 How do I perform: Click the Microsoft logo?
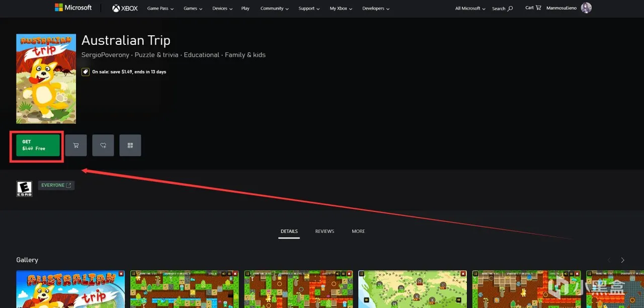pyautogui.click(x=73, y=8)
